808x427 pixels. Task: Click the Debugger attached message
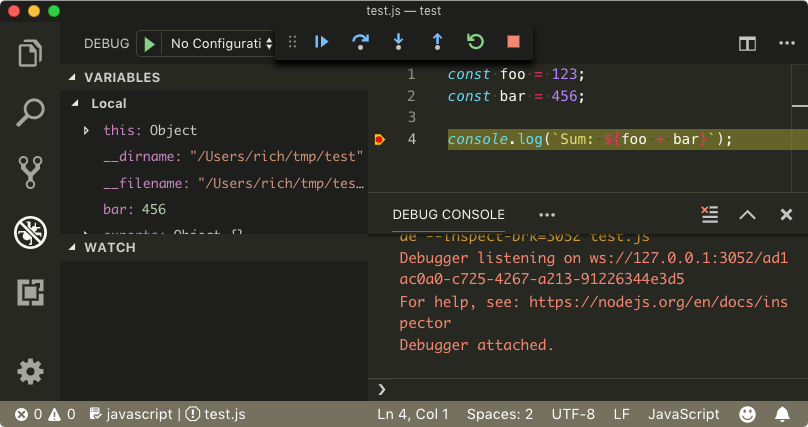tap(476, 345)
